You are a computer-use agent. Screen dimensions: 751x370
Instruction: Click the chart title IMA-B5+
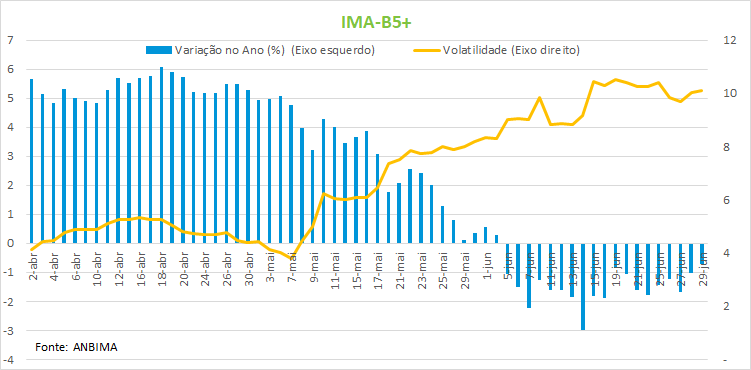376,22
